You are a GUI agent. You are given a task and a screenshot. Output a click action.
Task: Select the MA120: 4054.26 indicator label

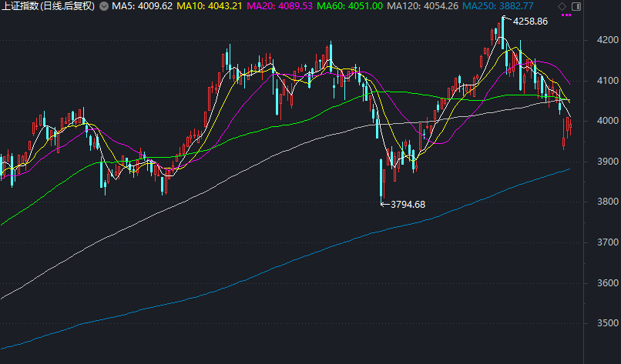(x=422, y=6)
